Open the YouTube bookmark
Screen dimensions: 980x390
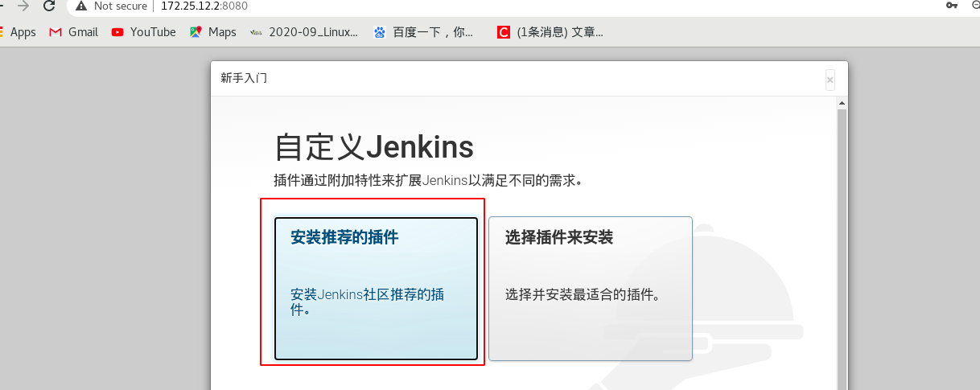144,32
